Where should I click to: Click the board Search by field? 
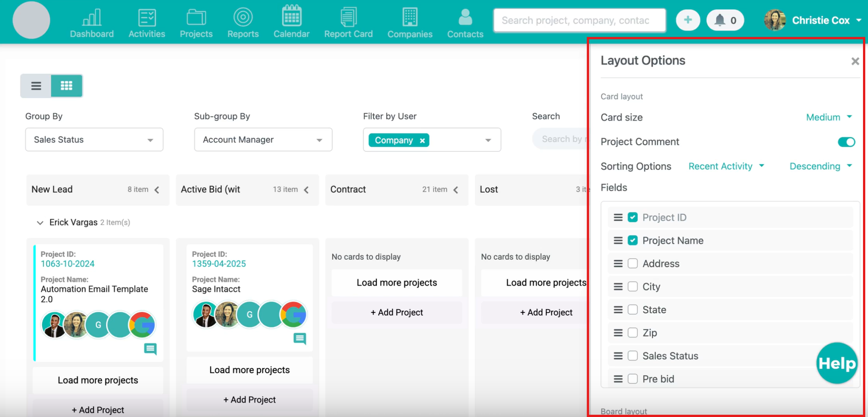(561, 139)
